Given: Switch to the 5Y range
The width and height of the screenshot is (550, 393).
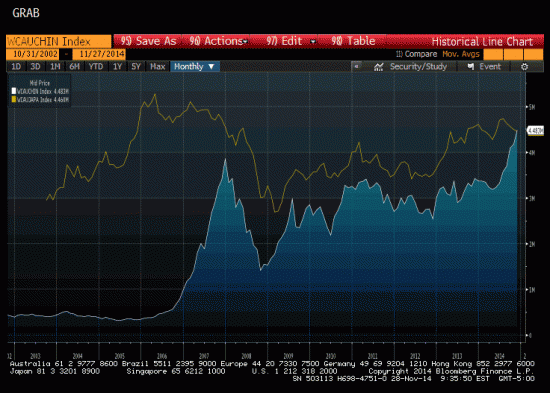Looking at the screenshot, I should (136, 66).
